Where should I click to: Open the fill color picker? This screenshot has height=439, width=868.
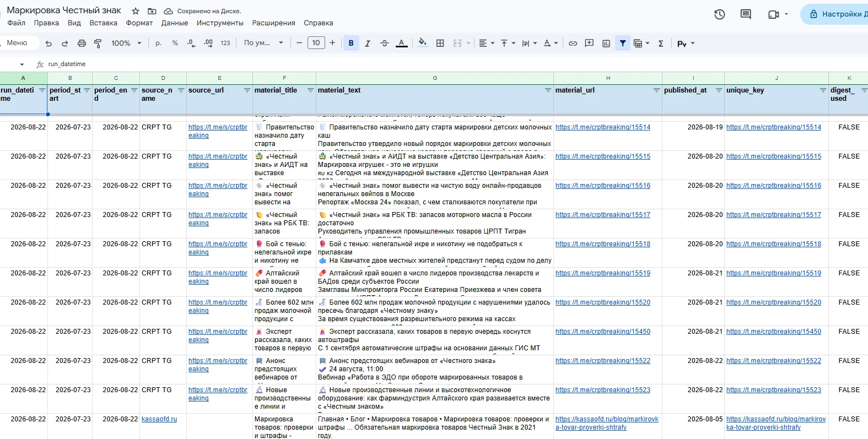click(423, 43)
